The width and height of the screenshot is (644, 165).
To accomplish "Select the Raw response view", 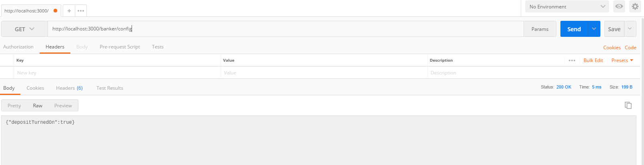I will pos(38,106).
